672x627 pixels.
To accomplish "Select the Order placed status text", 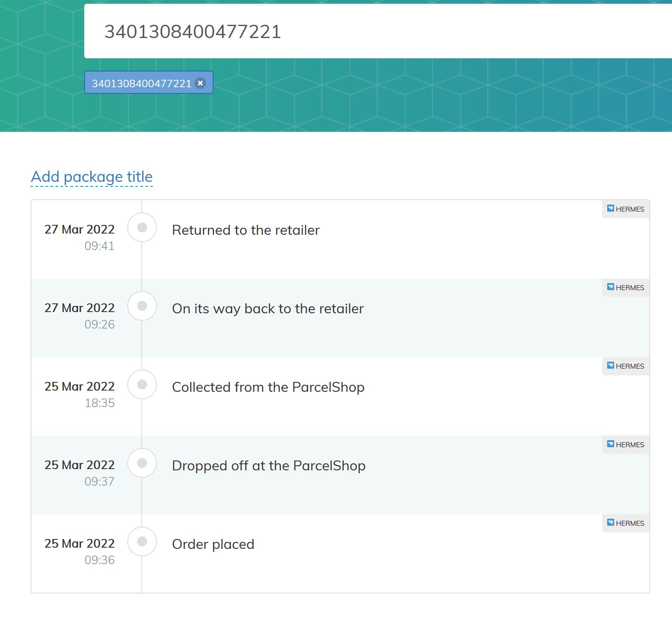I will pos(213,544).
